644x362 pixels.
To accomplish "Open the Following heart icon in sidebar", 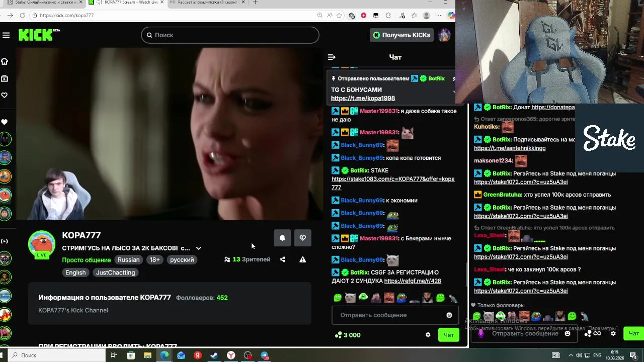I will point(5,95).
